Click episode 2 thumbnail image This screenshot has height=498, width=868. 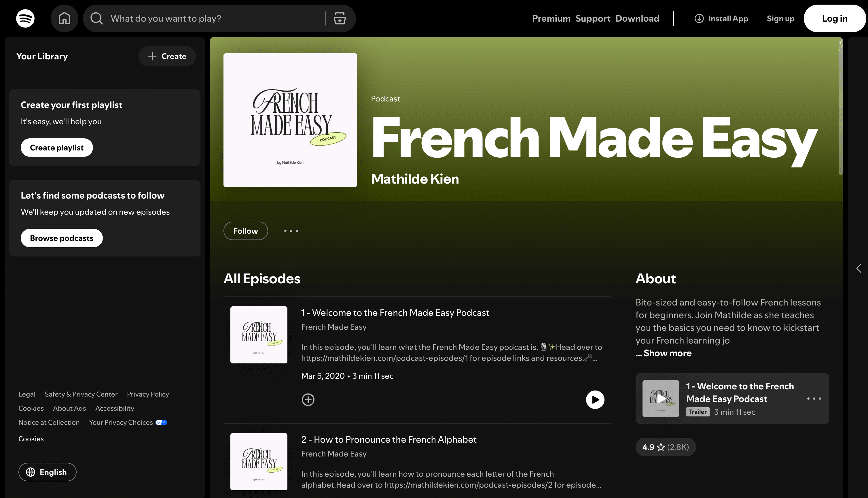click(259, 462)
